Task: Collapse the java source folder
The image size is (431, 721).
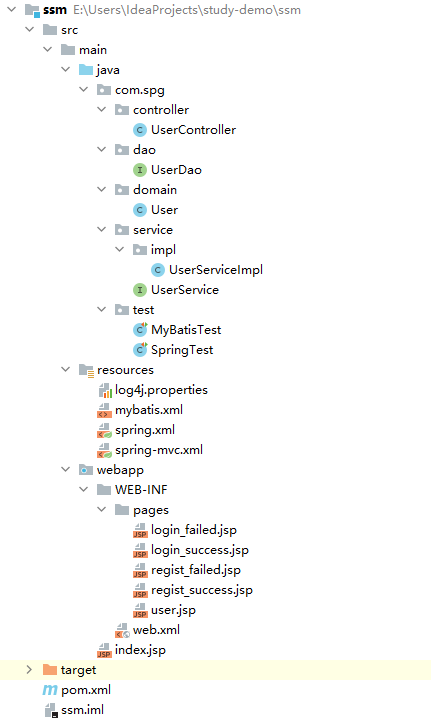Action: pos(66,69)
